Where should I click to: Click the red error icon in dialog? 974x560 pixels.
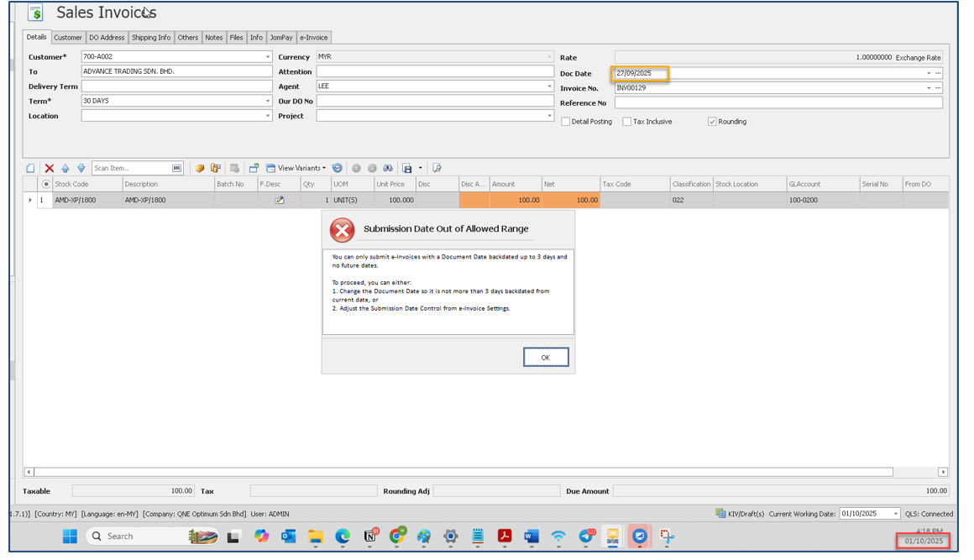tap(343, 230)
